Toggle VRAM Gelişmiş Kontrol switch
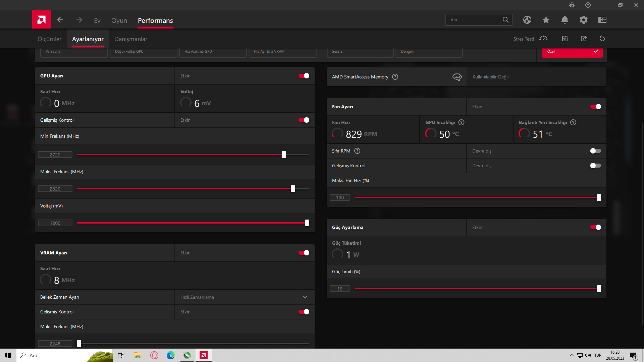Viewport: 644px width, 362px height. click(304, 312)
